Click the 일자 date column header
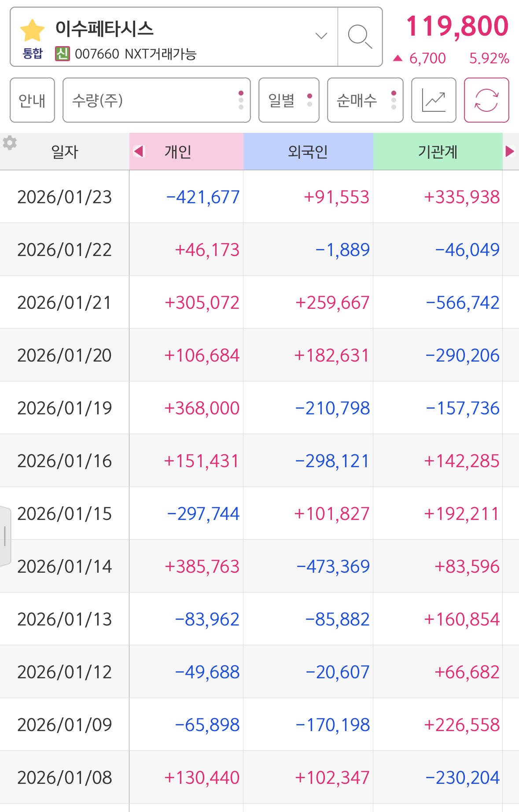 [65, 152]
